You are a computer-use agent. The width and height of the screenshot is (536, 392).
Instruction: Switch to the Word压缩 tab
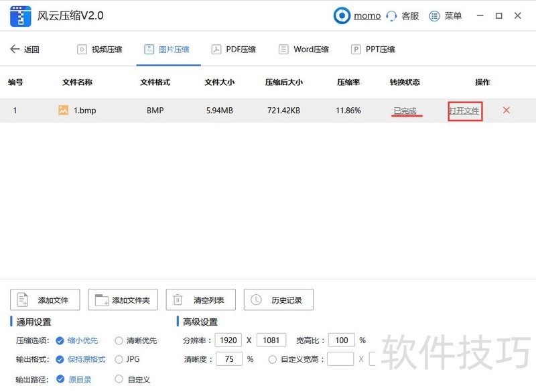pyautogui.click(x=304, y=48)
